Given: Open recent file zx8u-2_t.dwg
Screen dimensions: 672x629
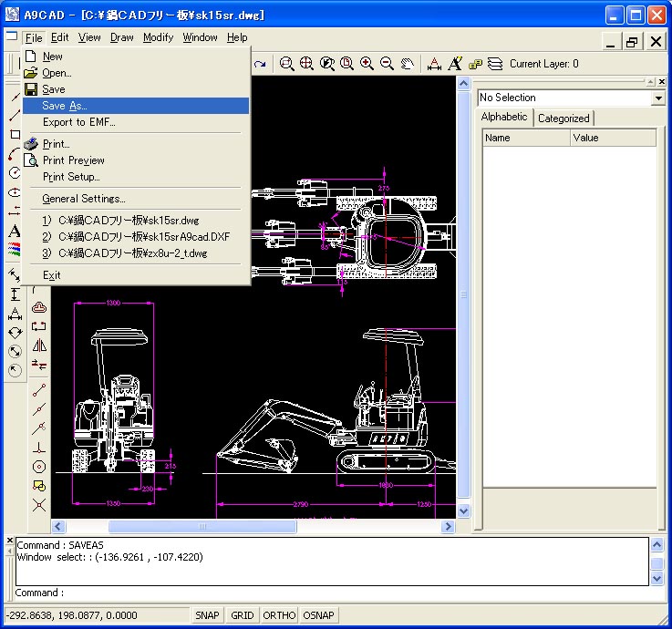Looking at the screenshot, I should click(x=136, y=253).
